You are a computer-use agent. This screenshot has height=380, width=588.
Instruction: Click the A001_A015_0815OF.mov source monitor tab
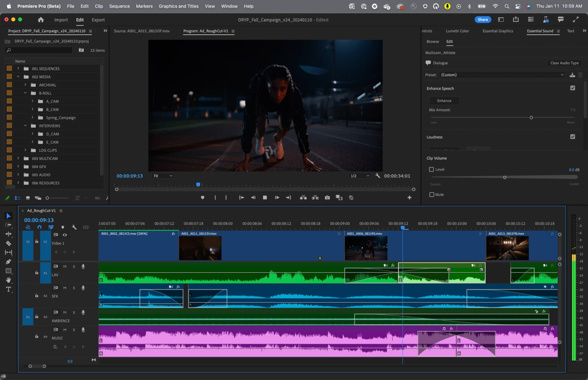click(x=142, y=31)
